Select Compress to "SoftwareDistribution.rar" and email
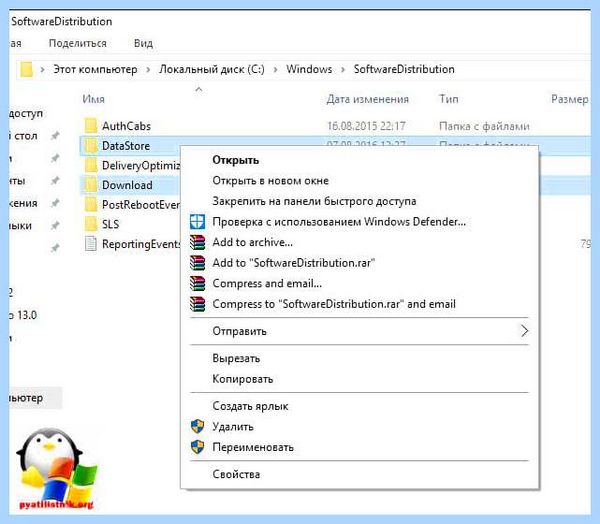Viewport: 600px width, 524px height. [x=334, y=304]
